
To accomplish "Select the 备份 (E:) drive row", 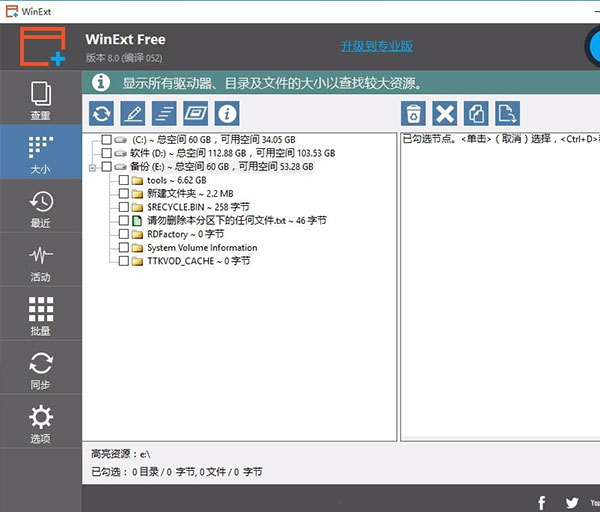I will coord(222,166).
